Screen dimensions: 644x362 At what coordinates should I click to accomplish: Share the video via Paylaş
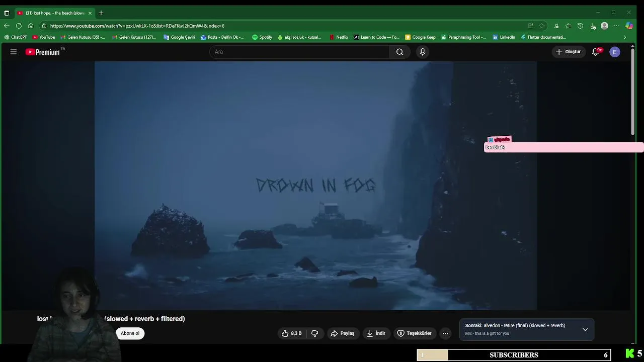pyautogui.click(x=343, y=333)
